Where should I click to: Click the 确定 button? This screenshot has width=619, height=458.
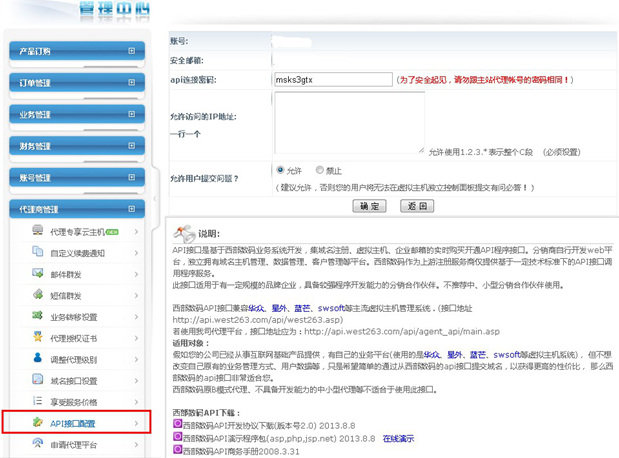click(x=370, y=206)
